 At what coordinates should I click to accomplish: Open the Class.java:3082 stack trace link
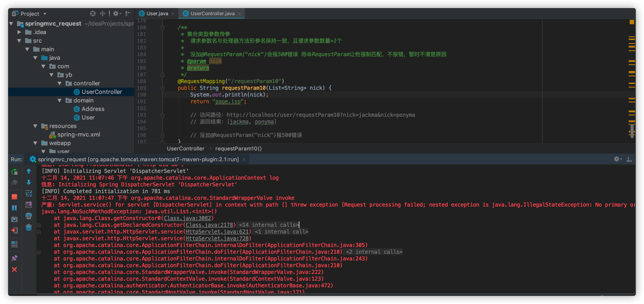click(187, 218)
